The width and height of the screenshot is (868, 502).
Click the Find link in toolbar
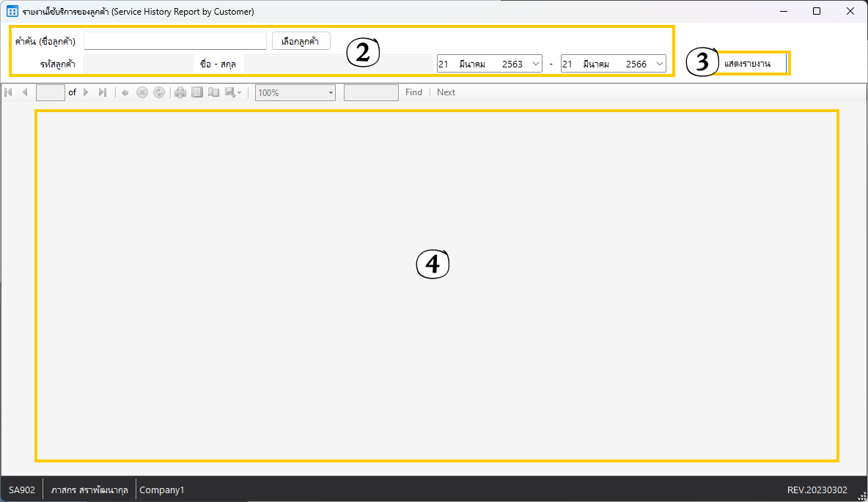click(413, 92)
